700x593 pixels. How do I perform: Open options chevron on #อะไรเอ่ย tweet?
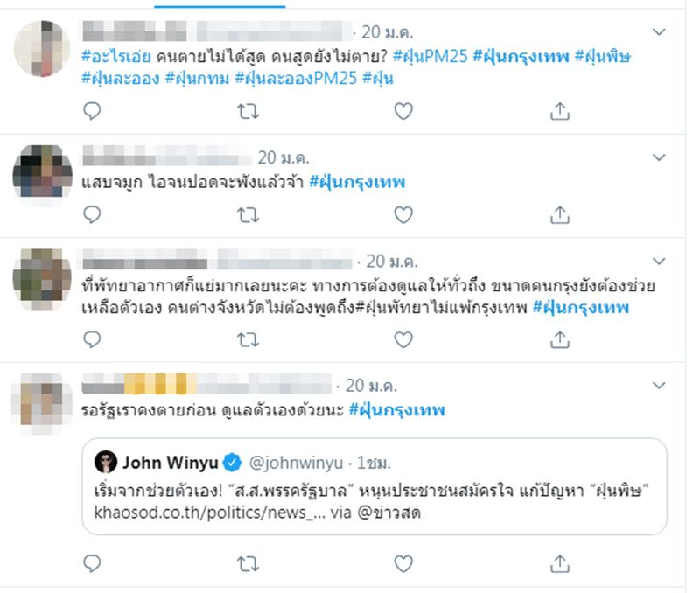[659, 32]
